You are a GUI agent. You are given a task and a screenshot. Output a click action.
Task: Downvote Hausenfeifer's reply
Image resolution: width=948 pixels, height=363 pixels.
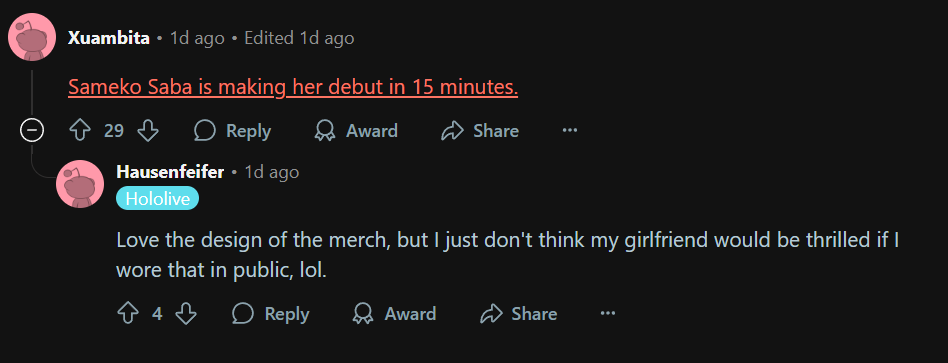pos(186,313)
